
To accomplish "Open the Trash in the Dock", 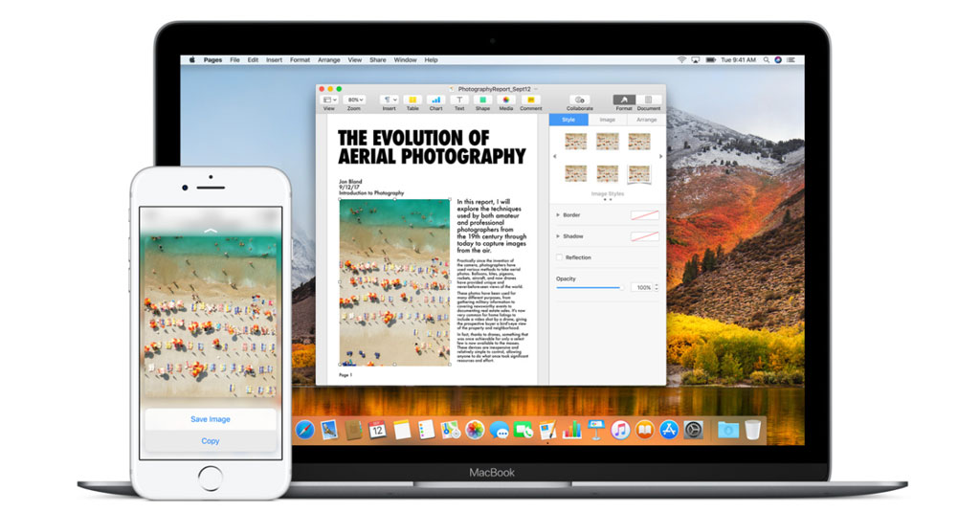I will click(x=752, y=430).
